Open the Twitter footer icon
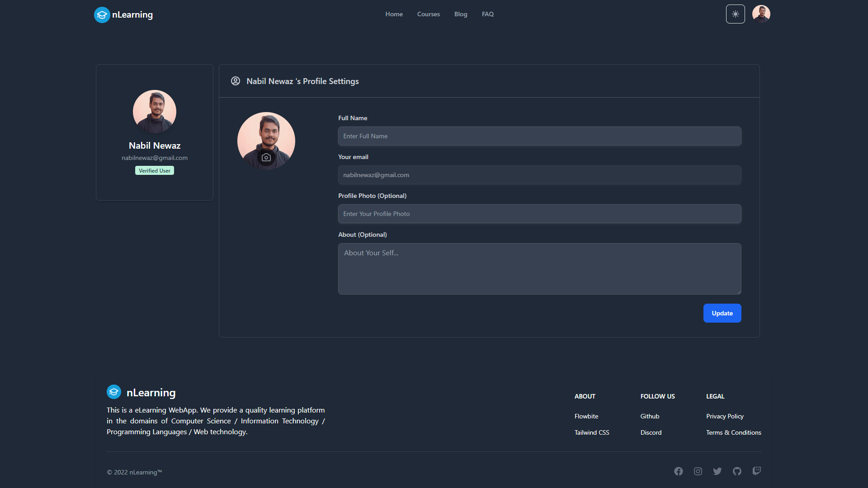The height and width of the screenshot is (488, 868). pos(717,471)
